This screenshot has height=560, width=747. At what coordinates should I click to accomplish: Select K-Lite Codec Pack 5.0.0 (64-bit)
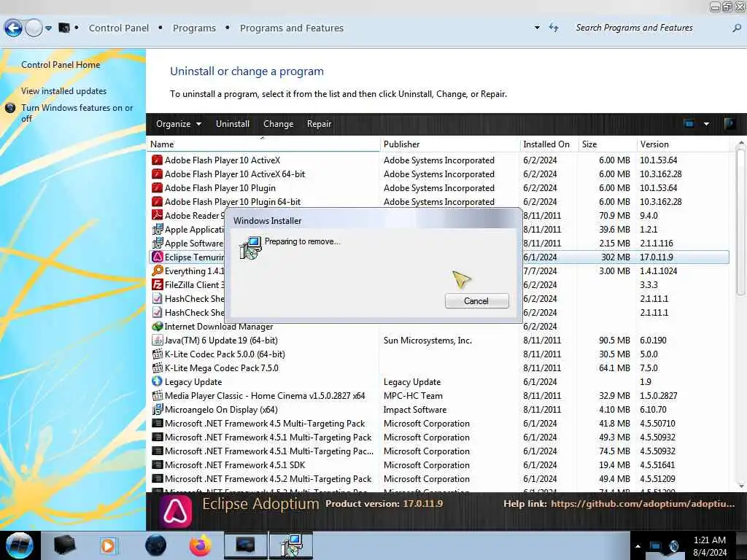[x=225, y=354]
